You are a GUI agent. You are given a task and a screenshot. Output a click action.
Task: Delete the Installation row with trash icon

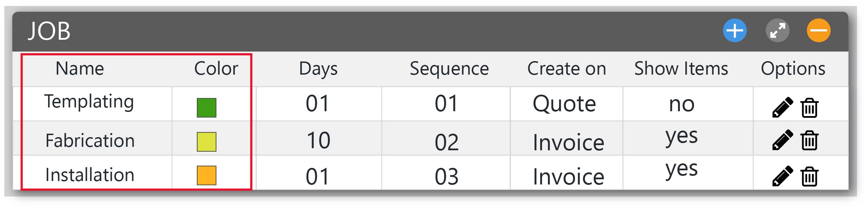(809, 177)
